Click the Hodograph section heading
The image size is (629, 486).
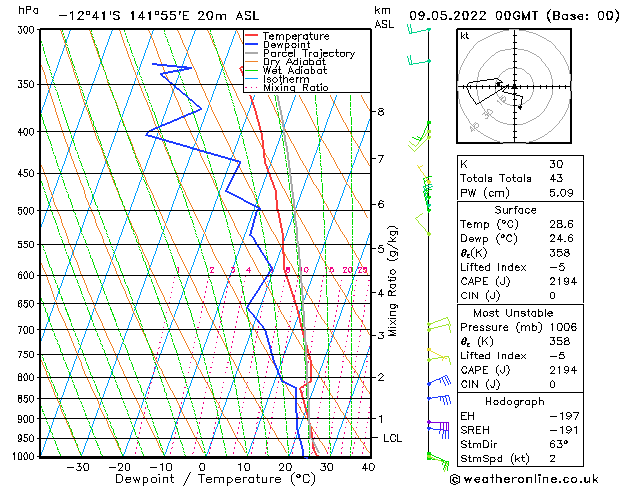pyautogui.click(x=515, y=401)
